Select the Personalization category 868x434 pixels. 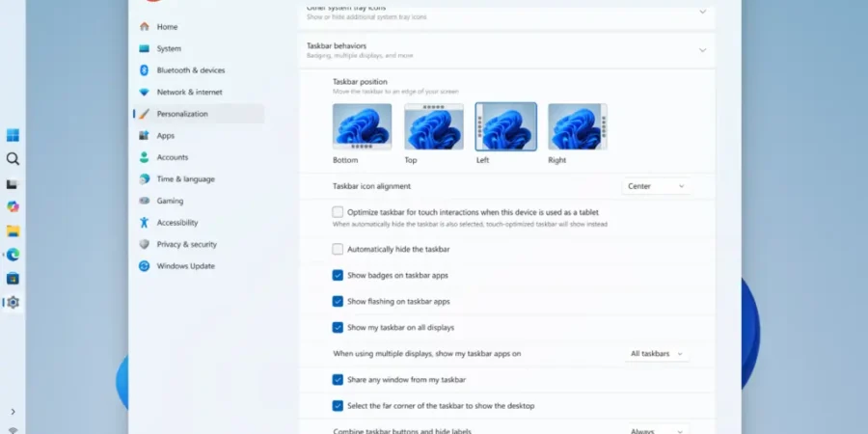(198, 114)
